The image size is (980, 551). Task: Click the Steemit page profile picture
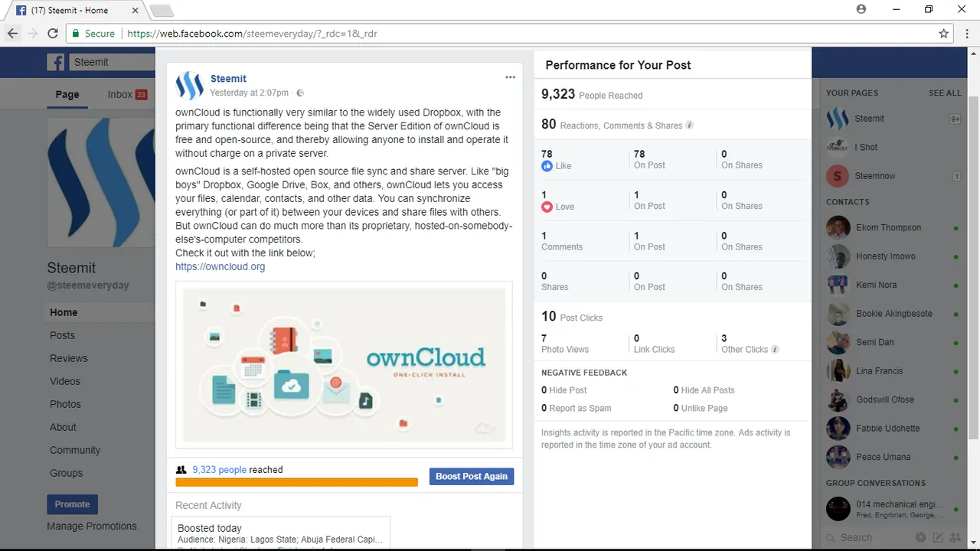click(101, 182)
